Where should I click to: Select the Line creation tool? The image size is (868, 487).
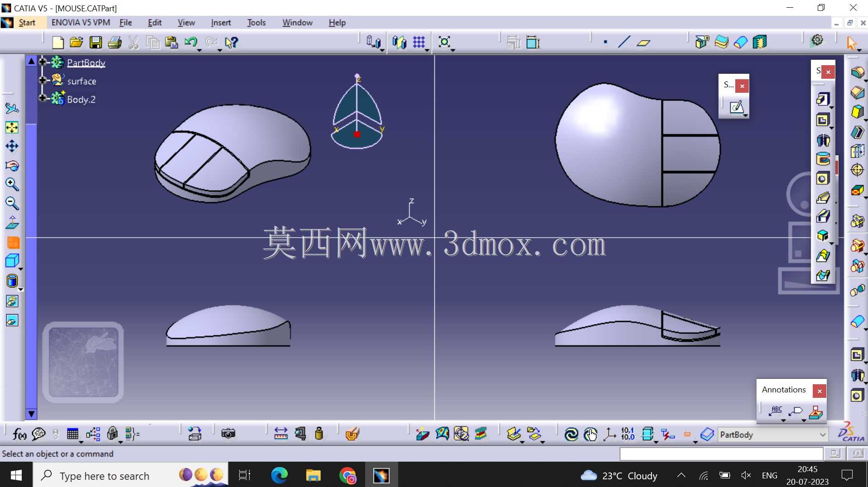point(624,43)
